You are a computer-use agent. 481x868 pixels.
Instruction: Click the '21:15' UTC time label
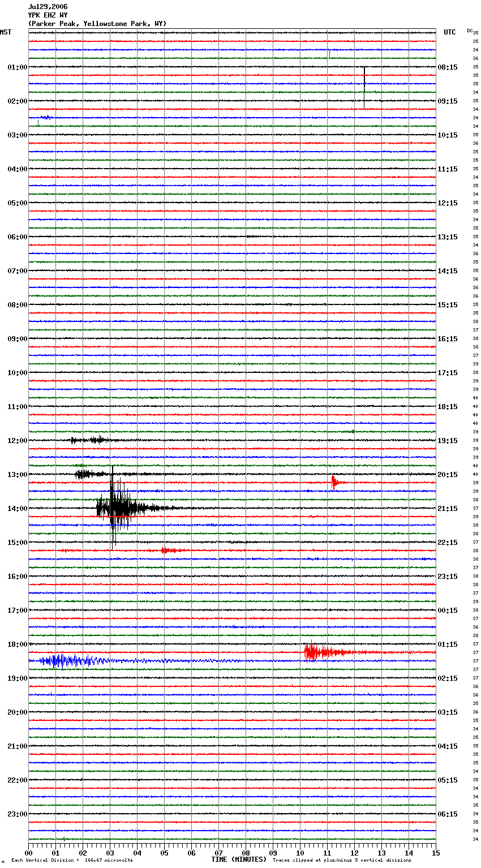click(x=448, y=509)
